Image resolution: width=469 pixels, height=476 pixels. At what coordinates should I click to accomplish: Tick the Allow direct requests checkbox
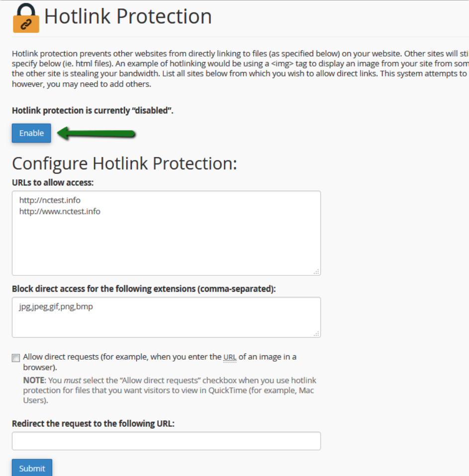pyautogui.click(x=16, y=358)
